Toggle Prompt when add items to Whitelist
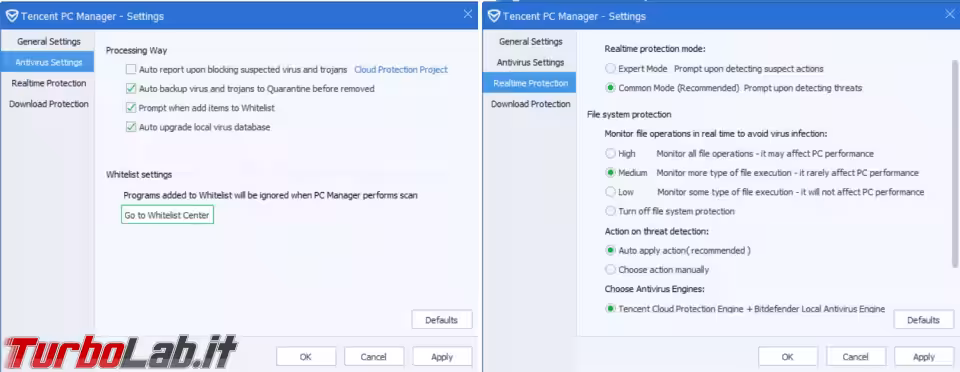The width and height of the screenshot is (960, 372). tap(131, 108)
